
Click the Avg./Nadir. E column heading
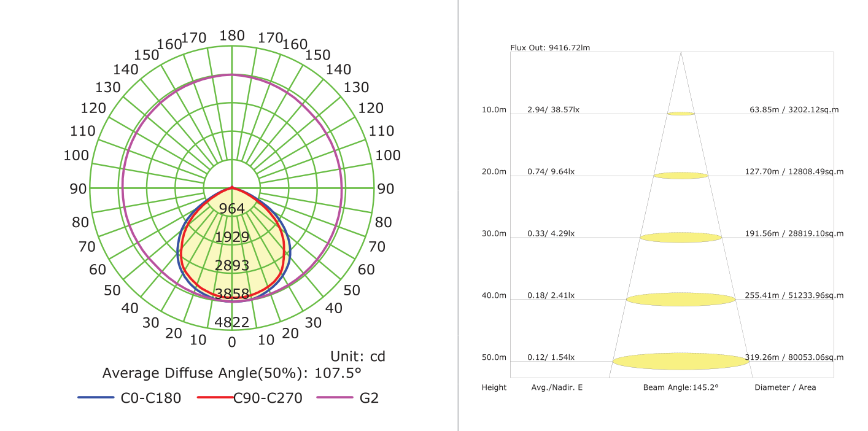click(x=557, y=387)
